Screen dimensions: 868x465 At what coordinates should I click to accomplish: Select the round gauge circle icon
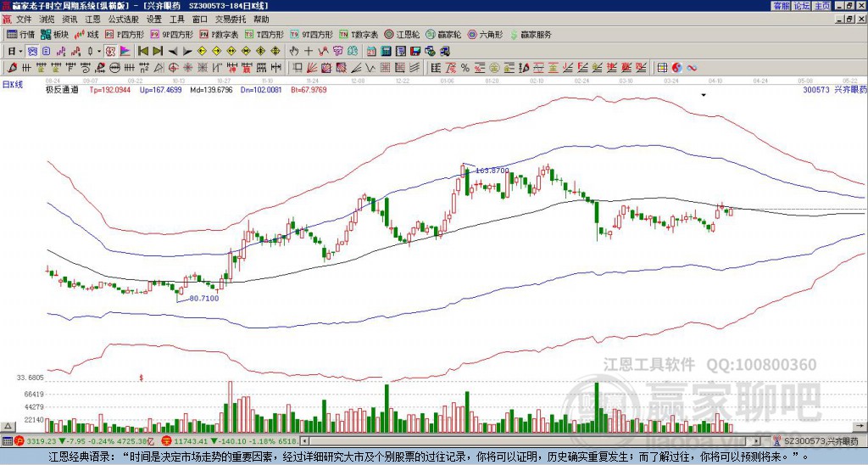(115, 68)
